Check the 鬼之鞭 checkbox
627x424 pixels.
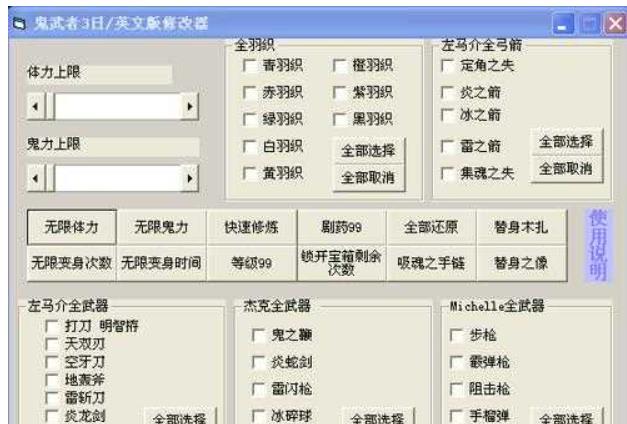point(259,335)
